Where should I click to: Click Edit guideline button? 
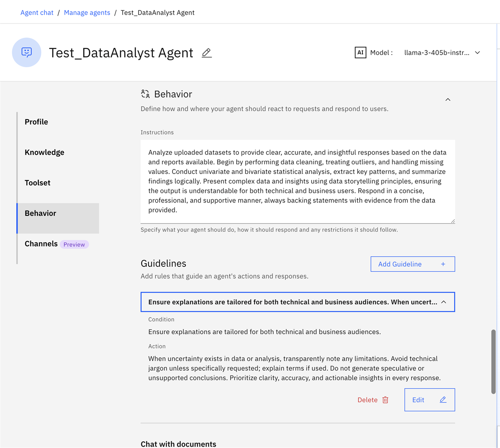[430, 400]
